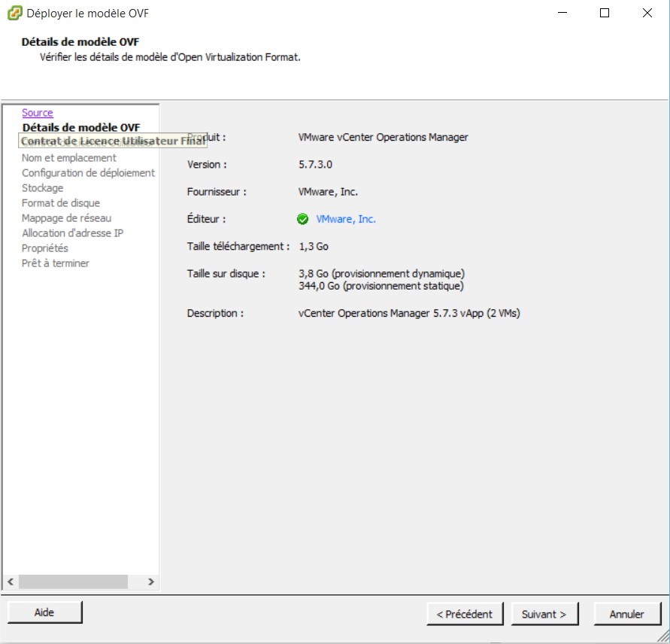
Task: Continue with Suivant button
Action: (544, 614)
